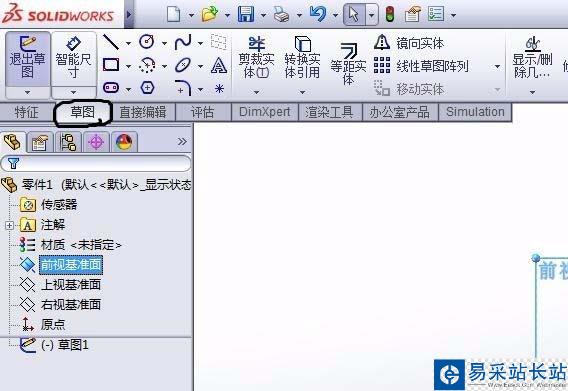Screen dimensions: 568x391
Task: Switch to the 特征 (Features) tab
Action: (x=26, y=112)
